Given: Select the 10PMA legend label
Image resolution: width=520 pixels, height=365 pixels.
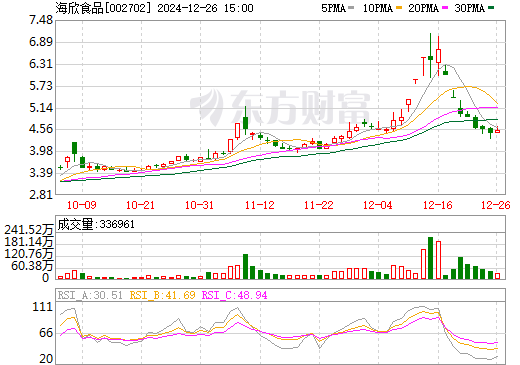Looking at the screenshot, I should click(x=378, y=8).
